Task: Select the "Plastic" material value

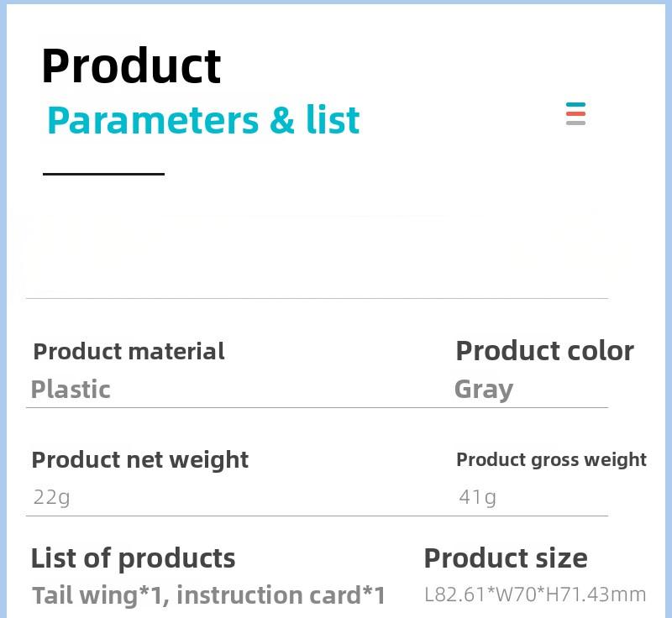Action: coord(71,390)
